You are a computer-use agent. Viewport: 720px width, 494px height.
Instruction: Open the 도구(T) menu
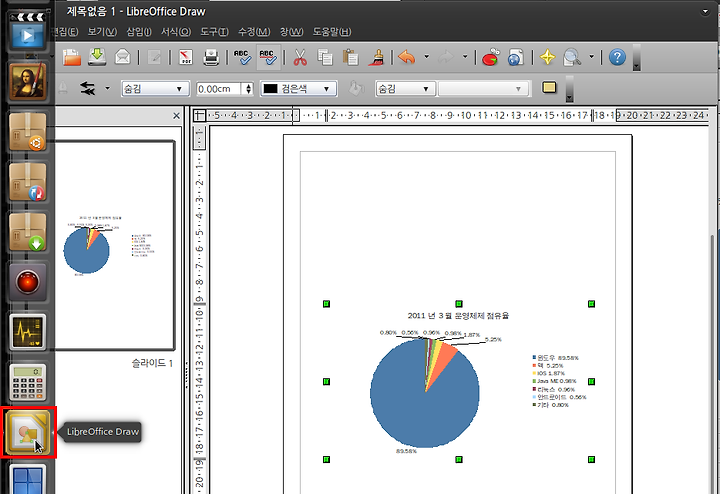(214, 32)
